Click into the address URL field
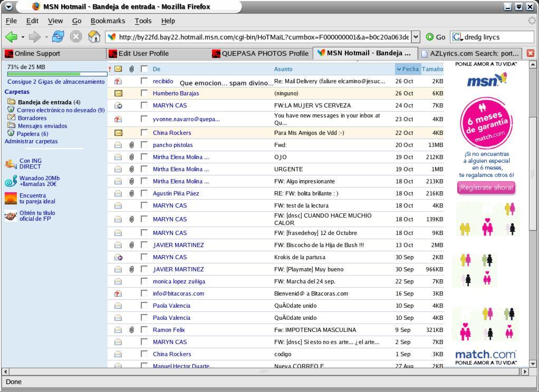This screenshot has height=392, width=539. (263, 37)
